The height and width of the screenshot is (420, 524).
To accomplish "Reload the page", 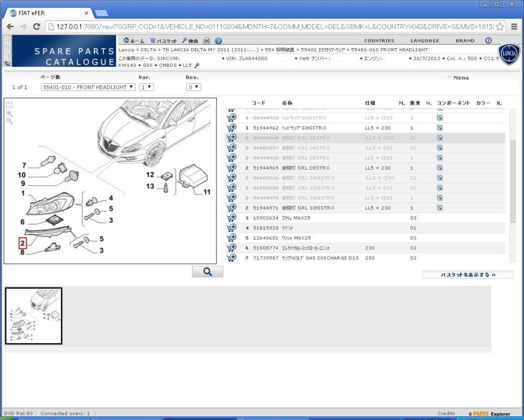I will [x=37, y=26].
